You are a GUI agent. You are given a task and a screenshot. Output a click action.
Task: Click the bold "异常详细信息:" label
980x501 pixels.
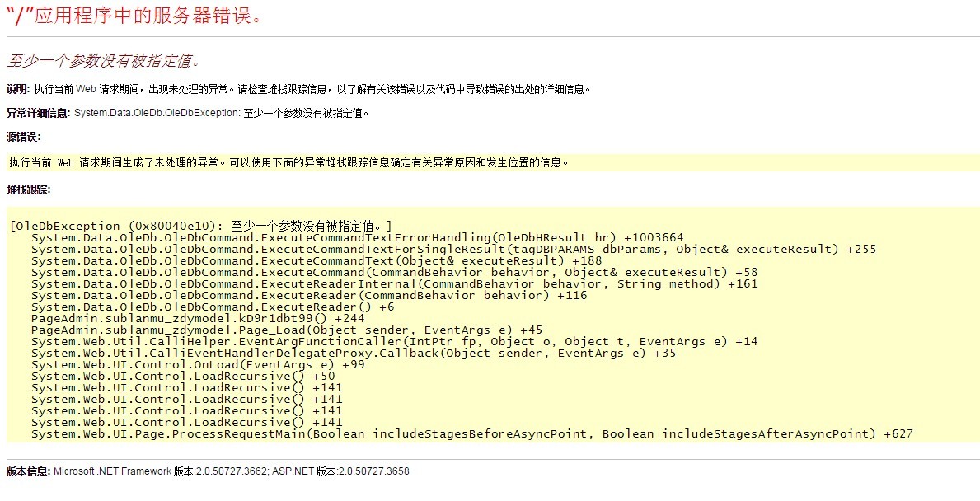(x=38, y=113)
